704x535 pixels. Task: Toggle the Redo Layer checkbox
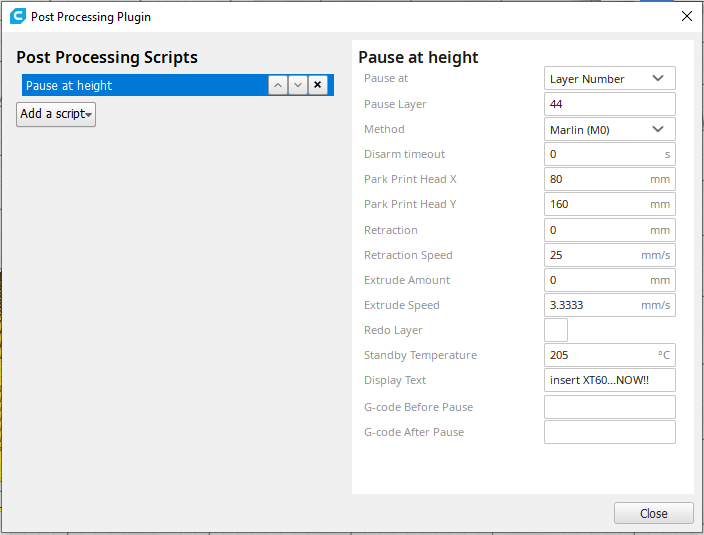pos(556,330)
